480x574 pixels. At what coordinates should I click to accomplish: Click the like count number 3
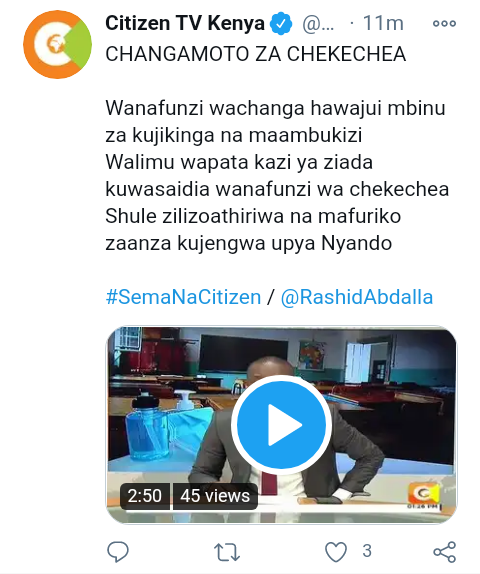pos(367,551)
